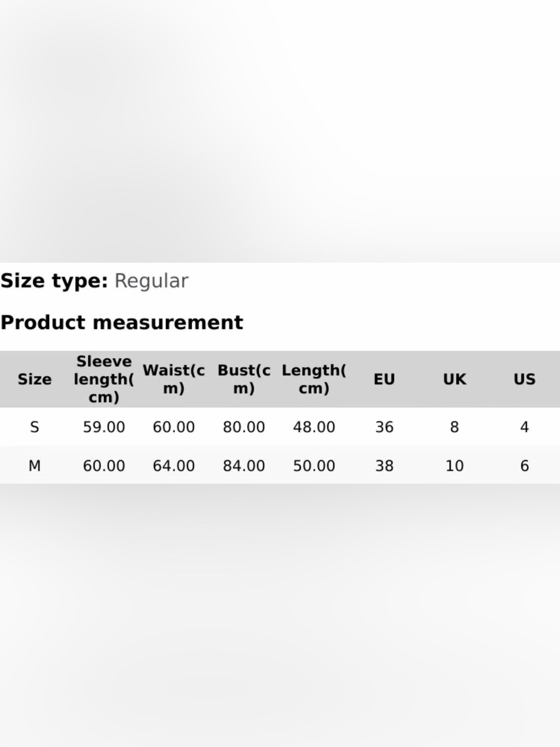
Task: Click the Size column header
Action: pyautogui.click(x=34, y=379)
